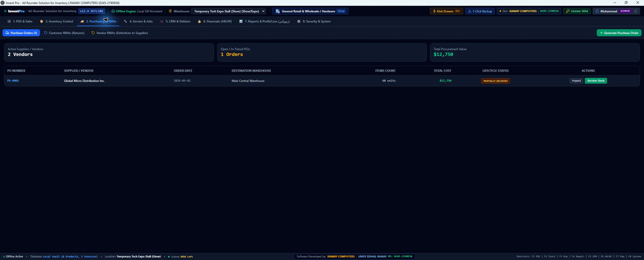
Task: Click the chart icon of Reports tab
Action: tap(241, 21)
